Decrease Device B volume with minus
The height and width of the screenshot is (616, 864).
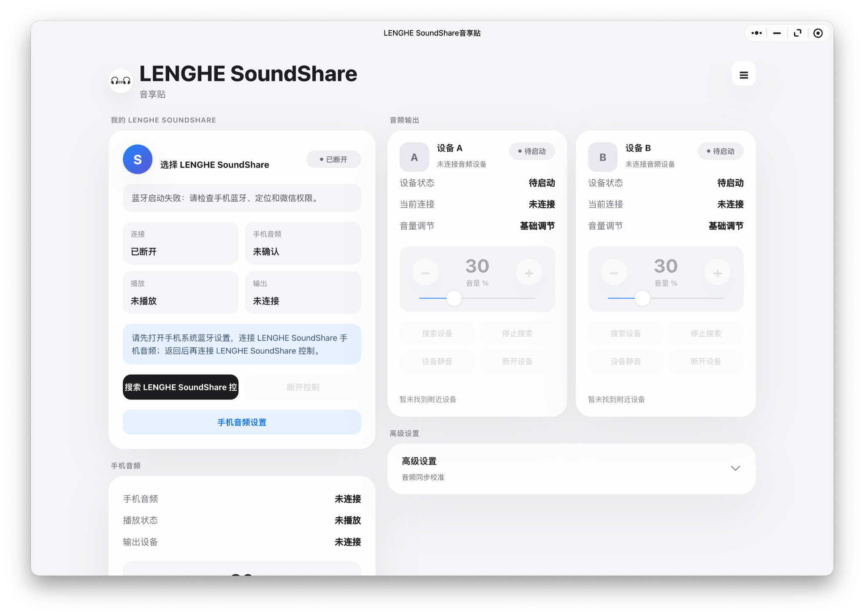(614, 273)
